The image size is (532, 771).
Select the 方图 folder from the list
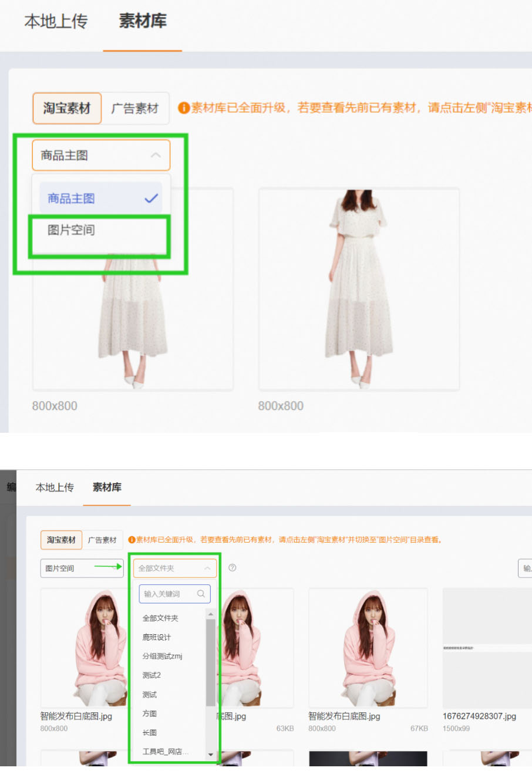point(150,713)
